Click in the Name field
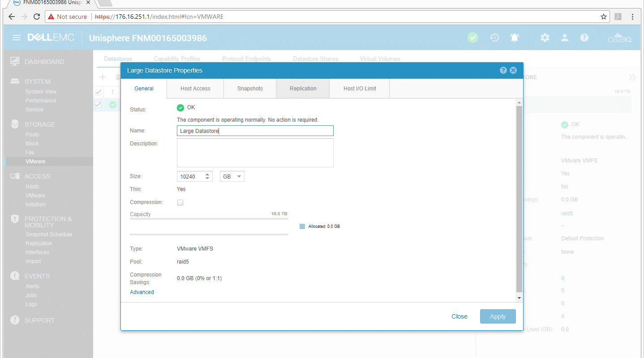The width and height of the screenshot is (644, 358). [x=255, y=131]
